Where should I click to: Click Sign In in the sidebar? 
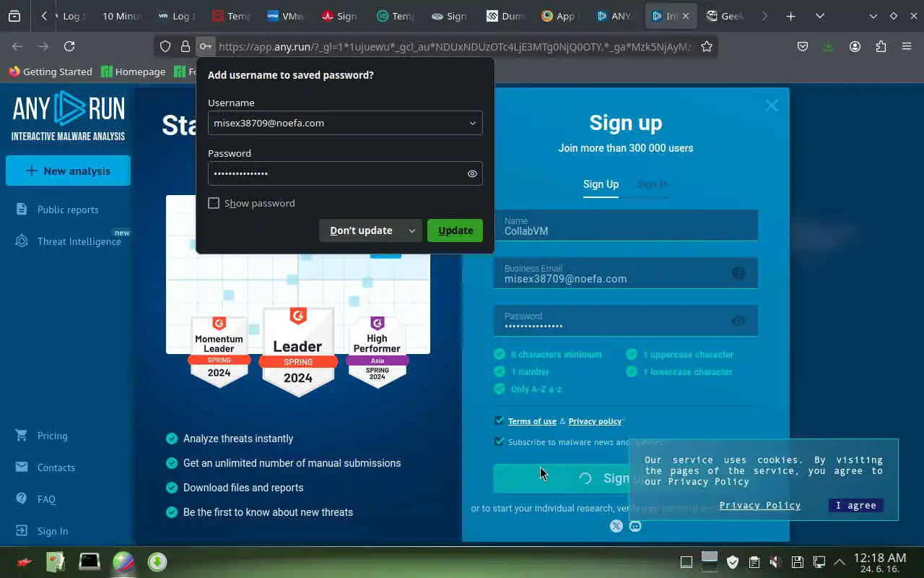coord(53,531)
